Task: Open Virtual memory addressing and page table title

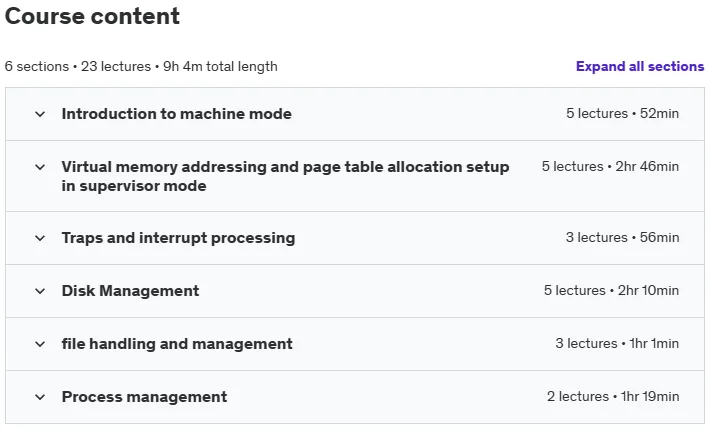Action: (285, 176)
